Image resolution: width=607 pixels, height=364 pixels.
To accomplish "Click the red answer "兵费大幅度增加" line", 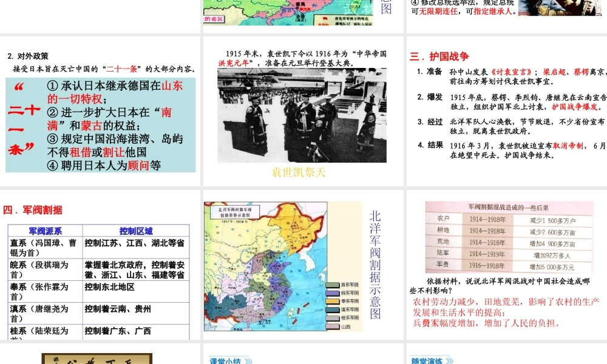I will [x=487, y=323].
